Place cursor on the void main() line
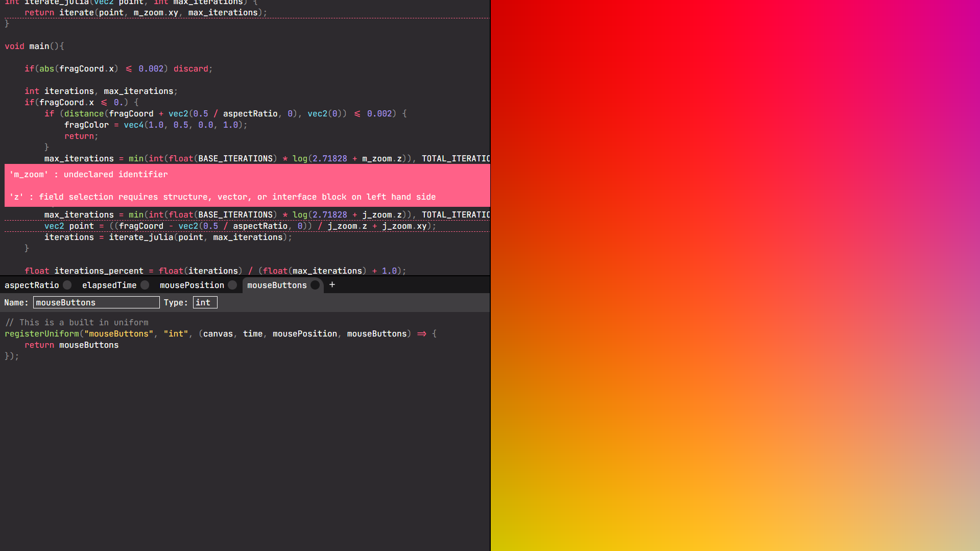Image resolution: width=980 pixels, height=551 pixels. click(x=35, y=46)
